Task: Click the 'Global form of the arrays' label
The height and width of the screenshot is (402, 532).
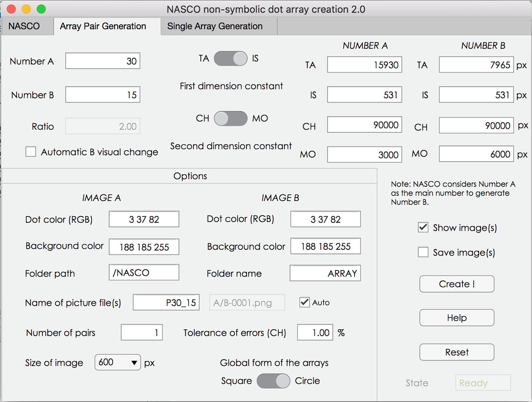Action: [x=274, y=363]
